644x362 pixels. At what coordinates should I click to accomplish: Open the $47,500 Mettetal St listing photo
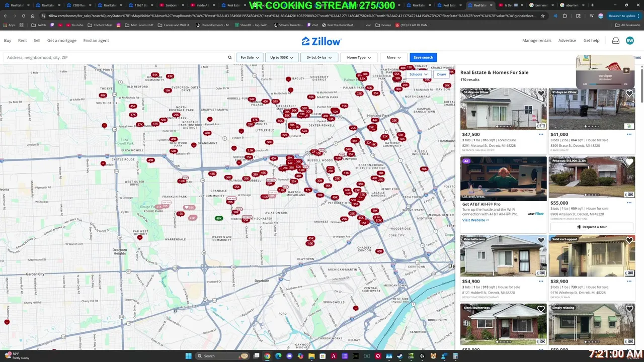pyautogui.click(x=503, y=109)
